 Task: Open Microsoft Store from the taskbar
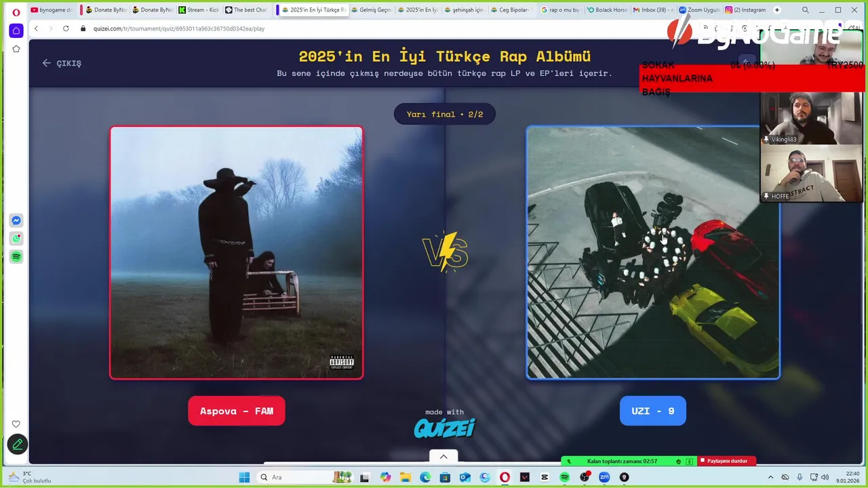click(x=445, y=477)
